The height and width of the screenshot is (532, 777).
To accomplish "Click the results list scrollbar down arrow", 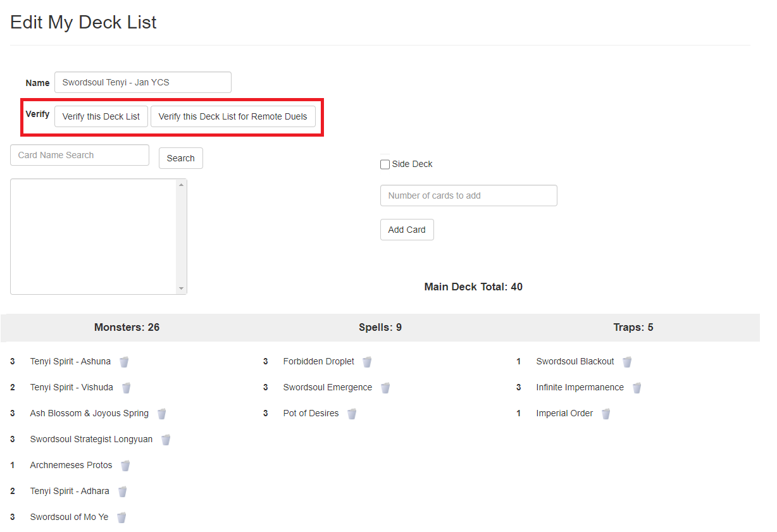I will pos(182,288).
